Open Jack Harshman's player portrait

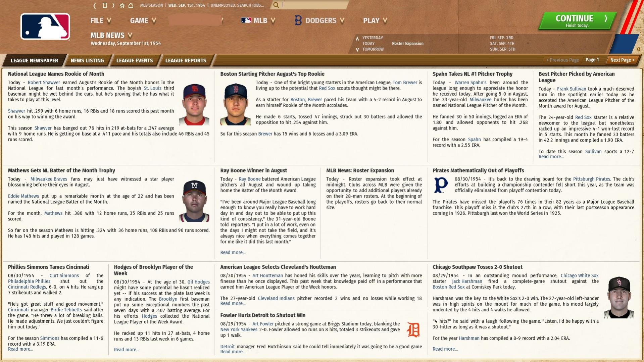[x=619, y=297]
